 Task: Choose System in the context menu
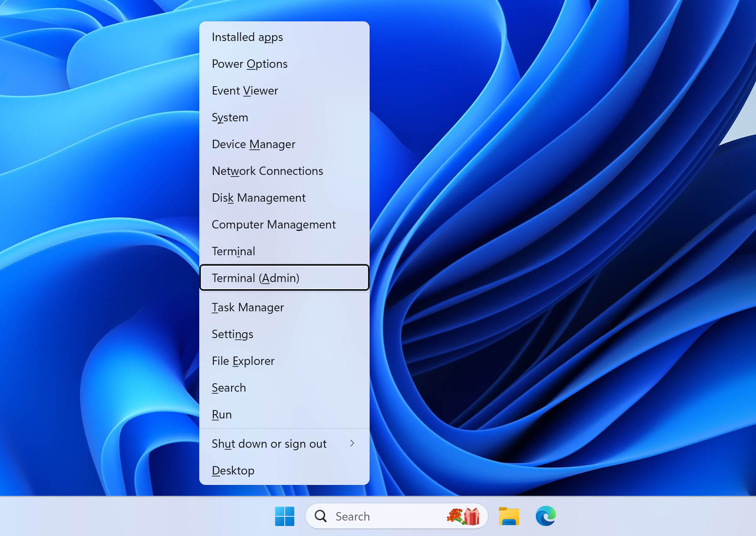tap(285, 118)
